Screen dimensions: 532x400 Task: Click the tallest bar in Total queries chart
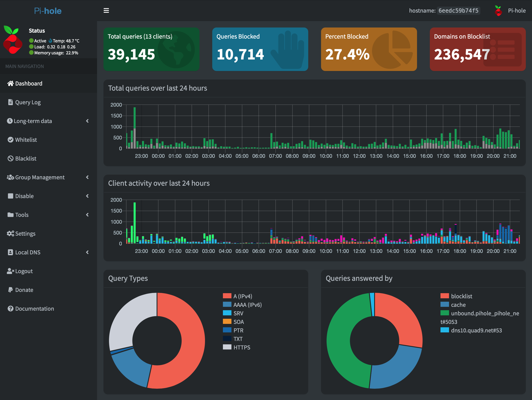[x=134, y=128]
